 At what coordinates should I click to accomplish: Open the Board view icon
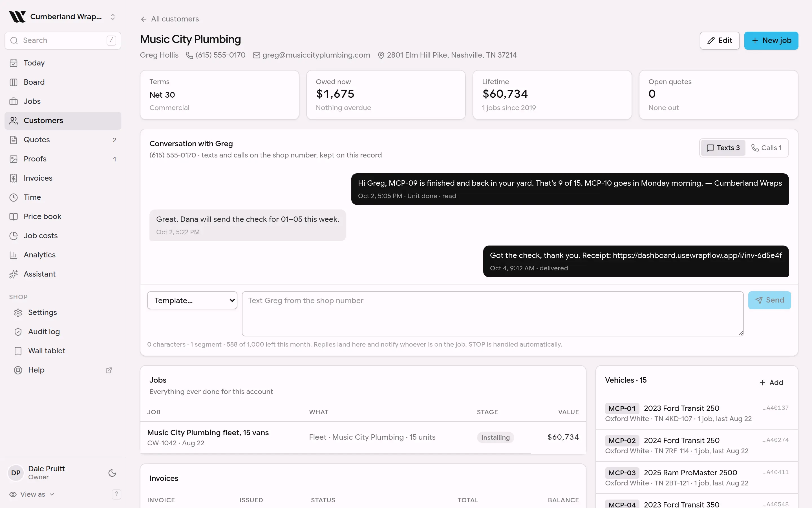[14, 82]
